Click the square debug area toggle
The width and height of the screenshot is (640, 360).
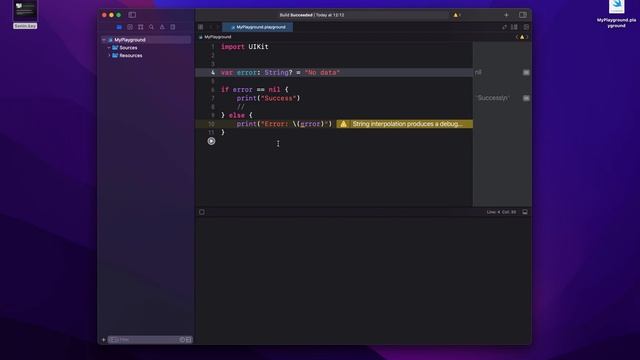coord(202,212)
